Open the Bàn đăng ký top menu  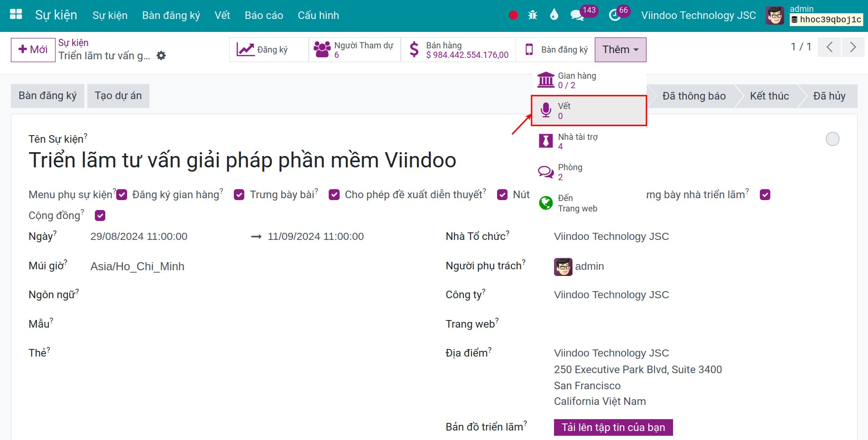coord(171,15)
